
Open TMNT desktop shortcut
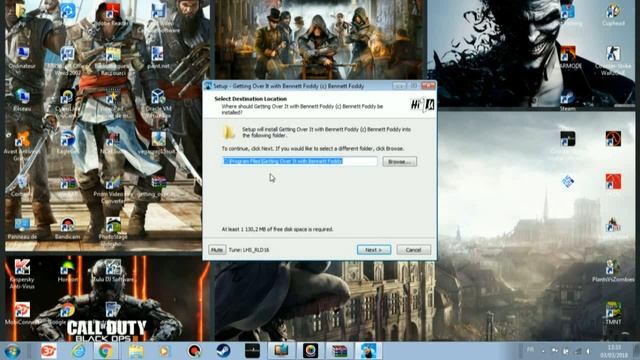[x=613, y=313]
